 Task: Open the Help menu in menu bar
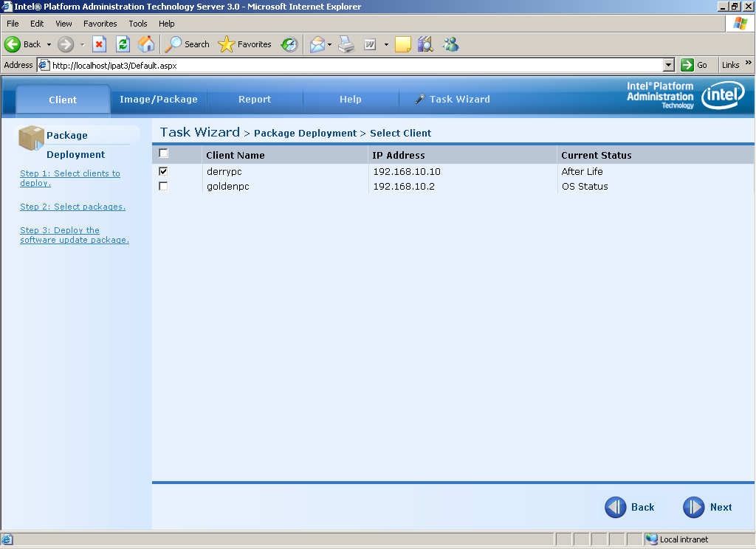[x=166, y=24]
